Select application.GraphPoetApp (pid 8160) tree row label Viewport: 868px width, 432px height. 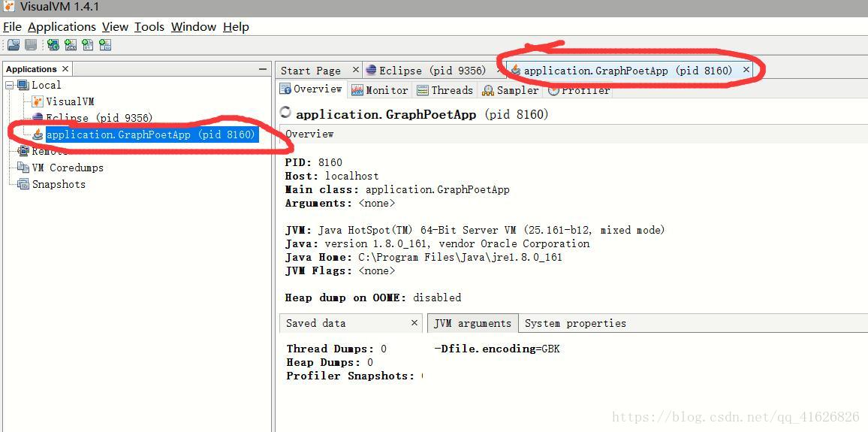(152, 134)
